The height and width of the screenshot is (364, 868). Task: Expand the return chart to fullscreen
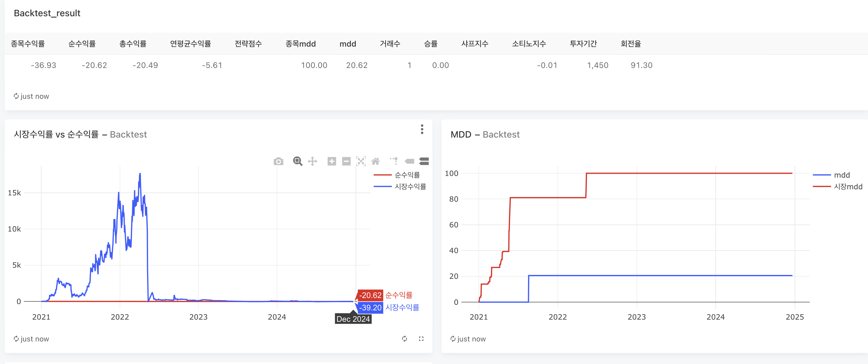tap(421, 339)
